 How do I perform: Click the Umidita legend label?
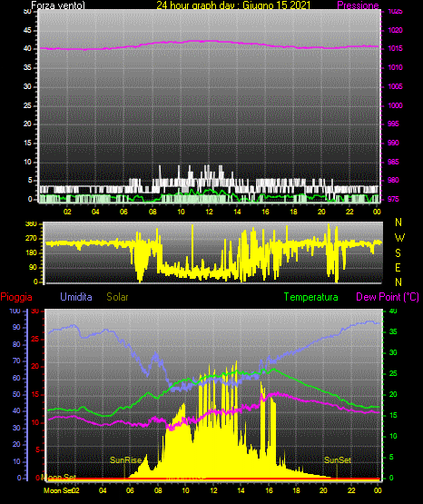click(76, 297)
